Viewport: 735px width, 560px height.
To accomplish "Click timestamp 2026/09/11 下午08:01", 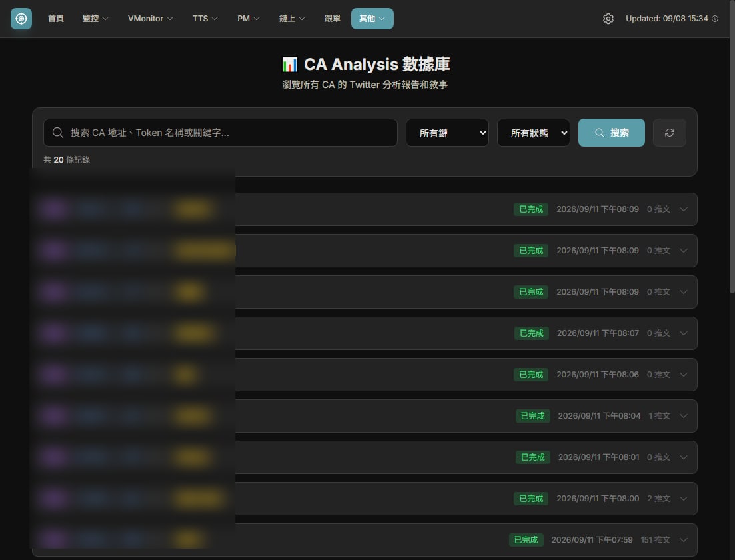I will (598, 457).
